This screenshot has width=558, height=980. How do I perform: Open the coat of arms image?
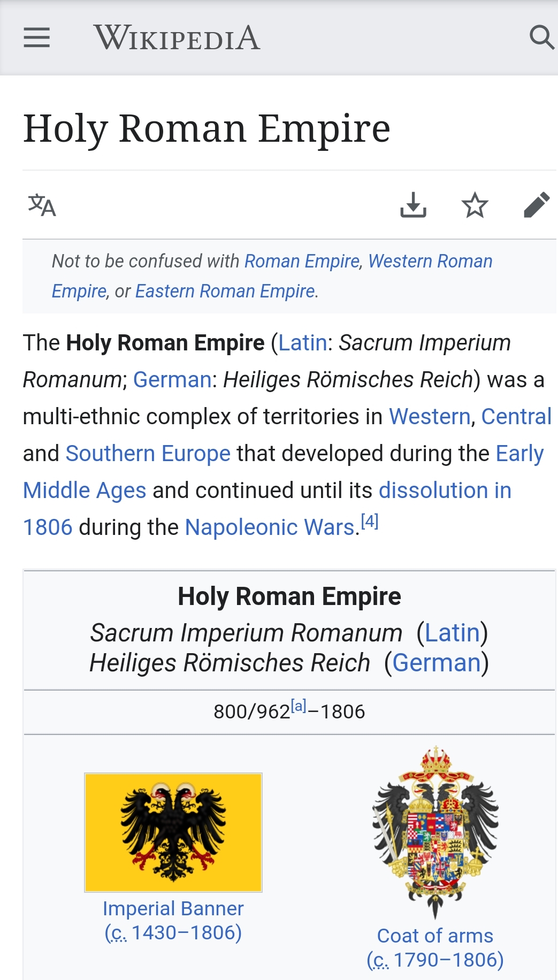[x=435, y=832]
